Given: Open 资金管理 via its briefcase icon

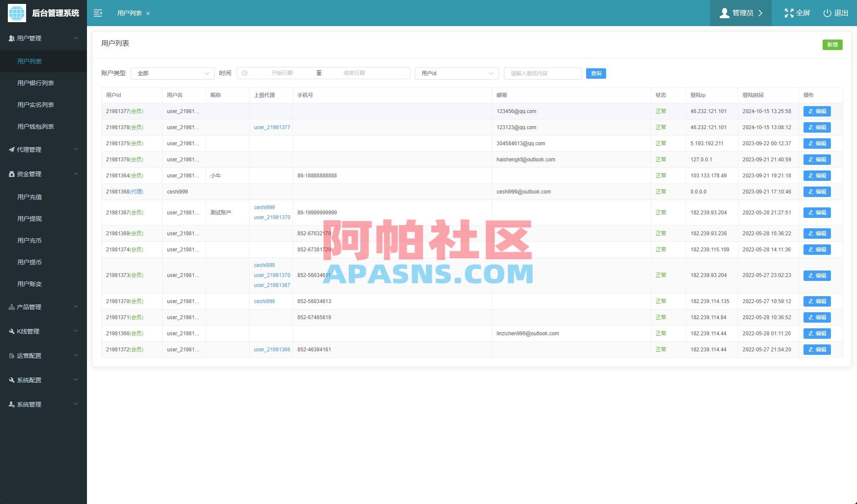Looking at the screenshot, I should [11, 174].
